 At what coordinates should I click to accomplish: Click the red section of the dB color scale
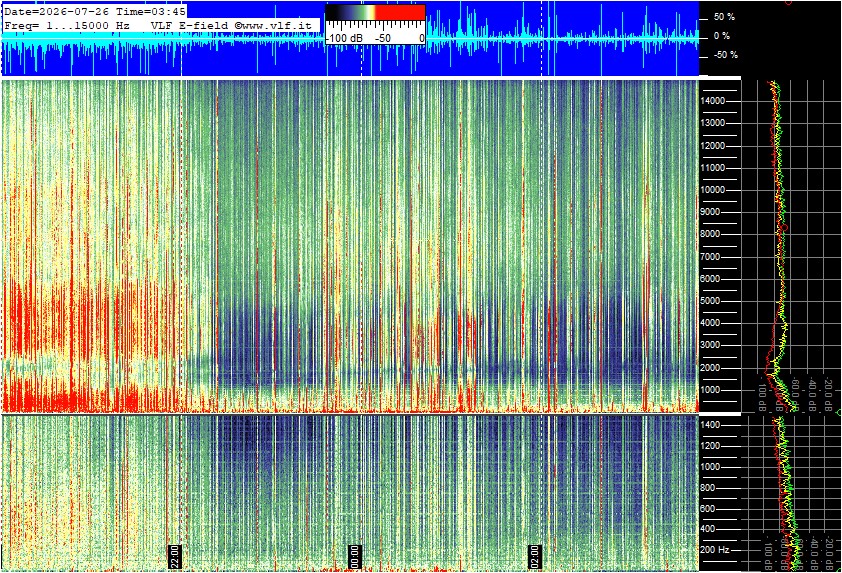(400, 13)
